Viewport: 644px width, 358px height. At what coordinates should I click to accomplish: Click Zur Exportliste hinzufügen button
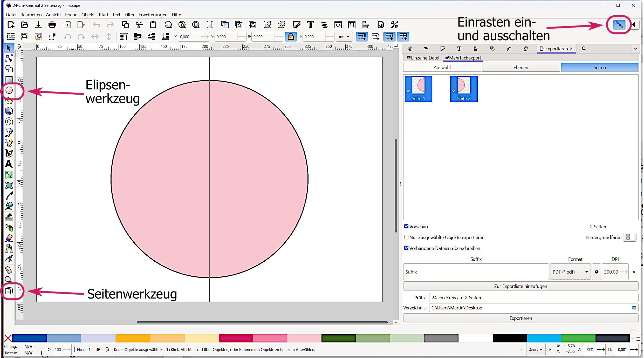tap(520, 286)
